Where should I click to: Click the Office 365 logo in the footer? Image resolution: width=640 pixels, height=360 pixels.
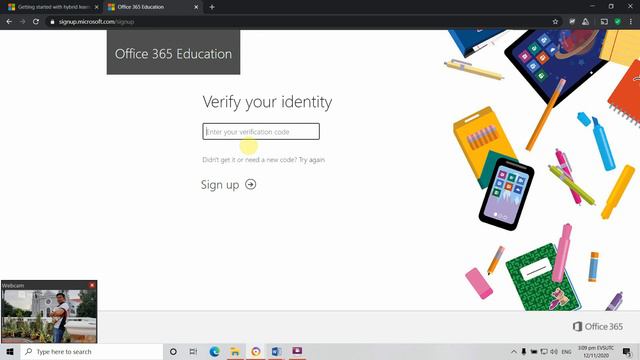pyautogui.click(x=598, y=327)
